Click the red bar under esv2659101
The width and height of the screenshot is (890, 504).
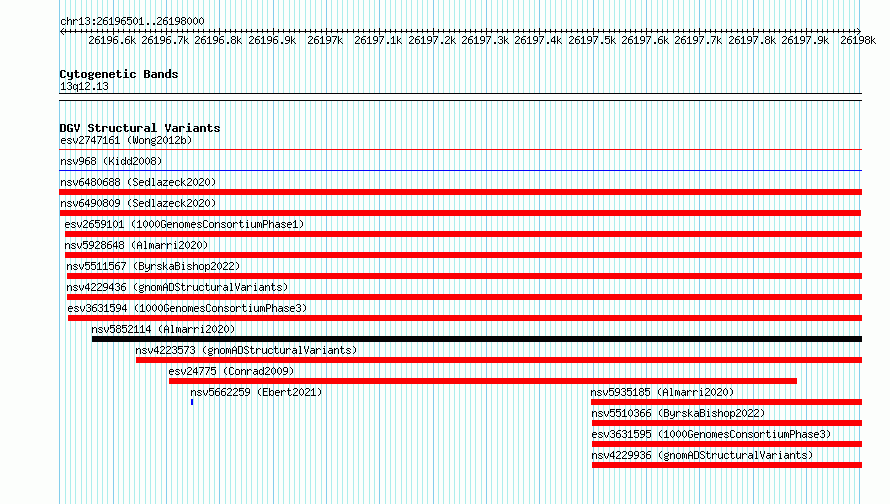[x=463, y=234]
